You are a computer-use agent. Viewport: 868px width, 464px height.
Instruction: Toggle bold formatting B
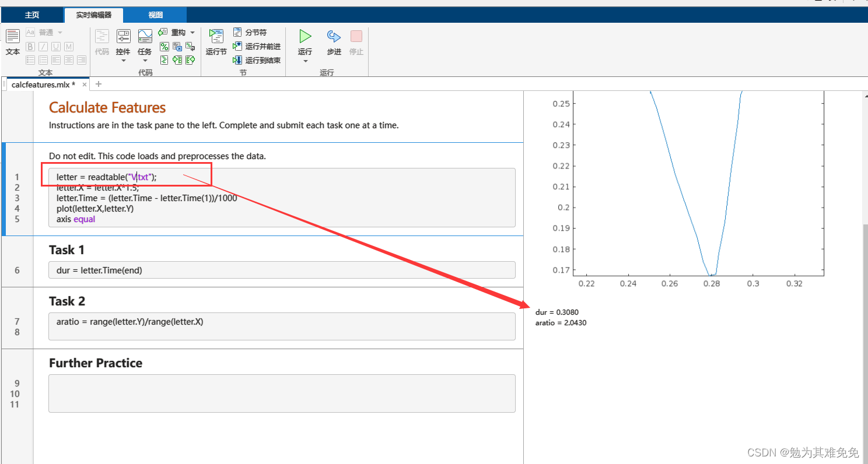[30, 47]
